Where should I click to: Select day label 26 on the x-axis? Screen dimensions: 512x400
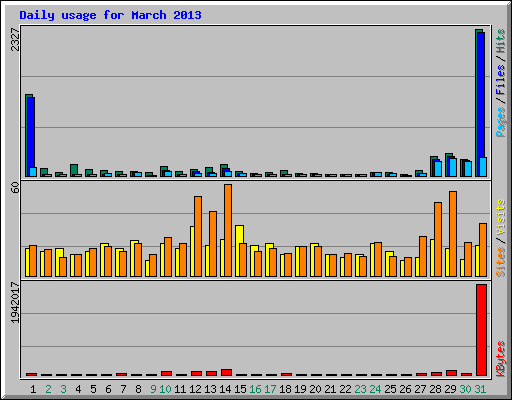click(405, 389)
